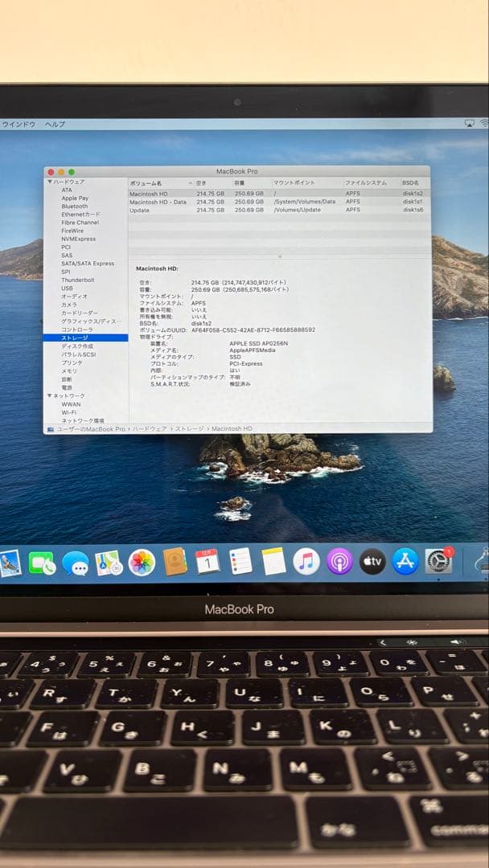Select メモリ in the sidebar
The height and width of the screenshot is (868, 489).
[x=69, y=371]
